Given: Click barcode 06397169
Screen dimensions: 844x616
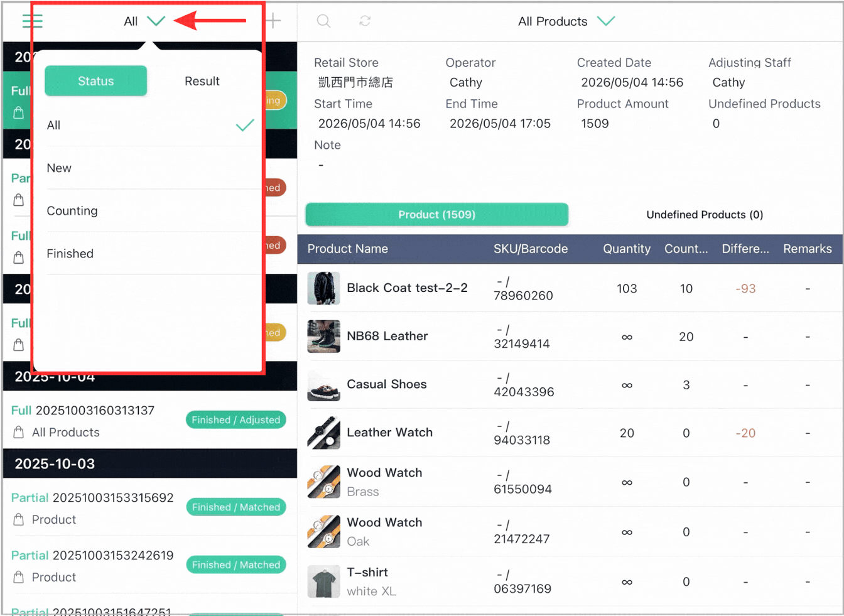Looking at the screenshot, I should click(522, 589).
